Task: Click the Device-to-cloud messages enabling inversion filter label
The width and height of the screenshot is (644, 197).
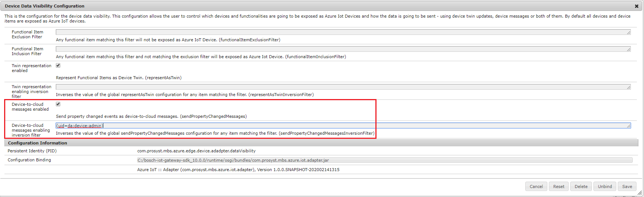Action: tap(31, 130)
